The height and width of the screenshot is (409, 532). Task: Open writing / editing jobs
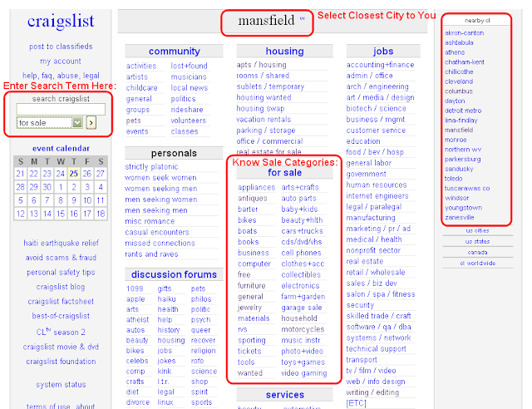coord(372,392)
